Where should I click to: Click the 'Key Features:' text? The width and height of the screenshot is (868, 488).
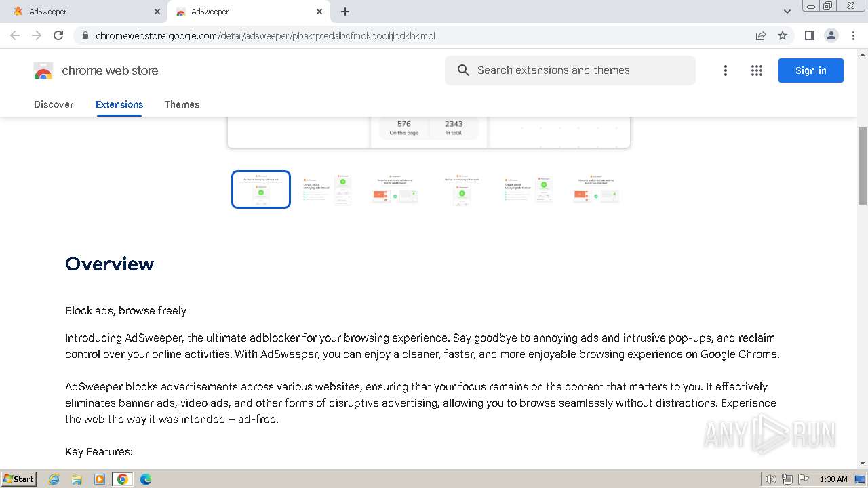(x=99, y=451)
